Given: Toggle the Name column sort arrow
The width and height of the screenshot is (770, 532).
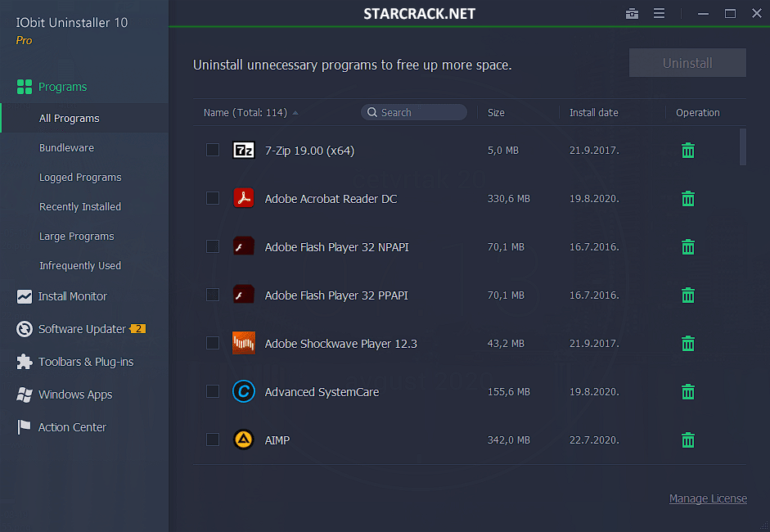Looking at the screenshot, I should (x=295, y=113).
